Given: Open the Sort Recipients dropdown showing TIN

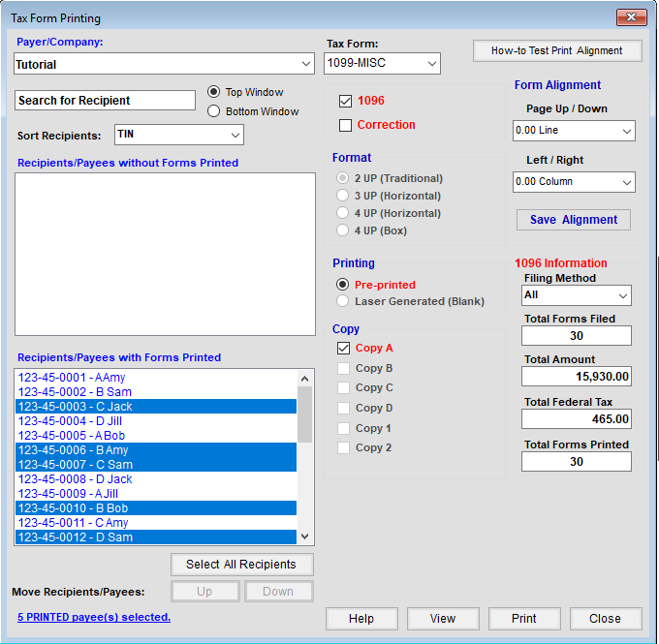Looking at the screenshot, I should 179,135.
